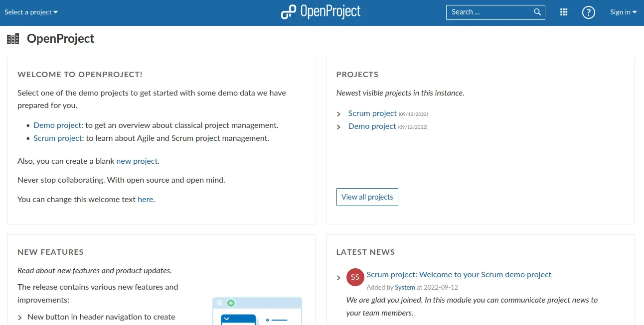644x325 pixels.
Task: Open Demo project link in welcome text
Action: (57, 125)
